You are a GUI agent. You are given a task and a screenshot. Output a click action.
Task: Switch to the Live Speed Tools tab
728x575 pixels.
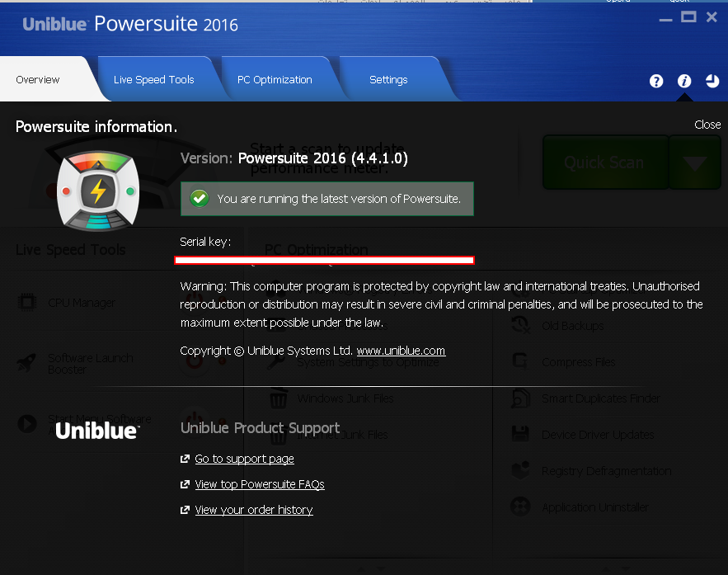(154, 80)
